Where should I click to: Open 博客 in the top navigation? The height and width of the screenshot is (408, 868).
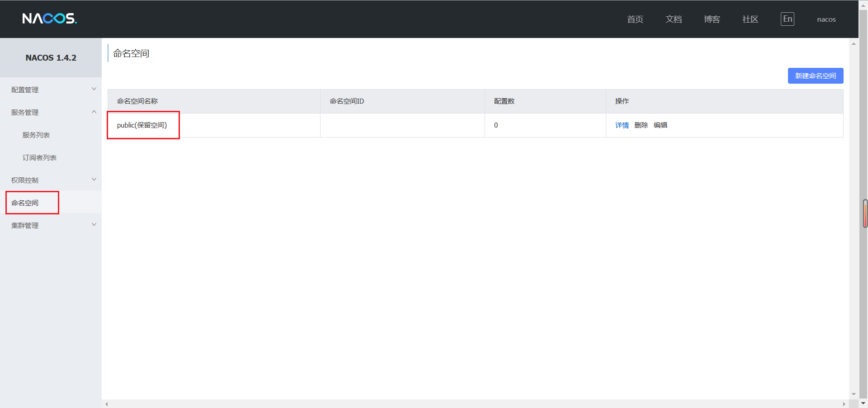[712, 19]
